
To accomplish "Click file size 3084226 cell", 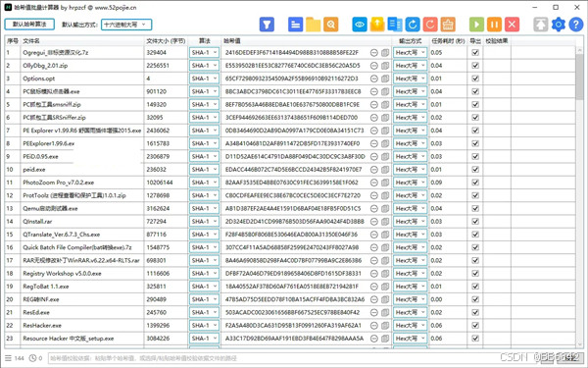I will click(x=158, y=339).
